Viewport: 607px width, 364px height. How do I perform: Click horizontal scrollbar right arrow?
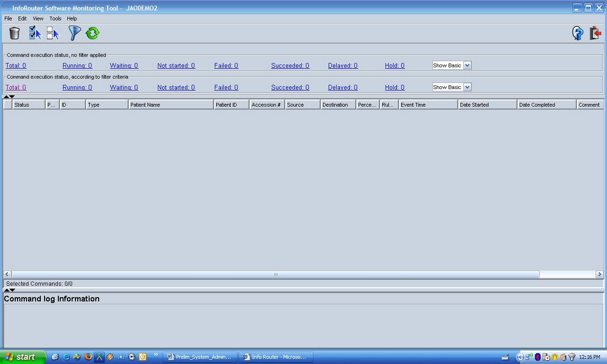[599, 274]
